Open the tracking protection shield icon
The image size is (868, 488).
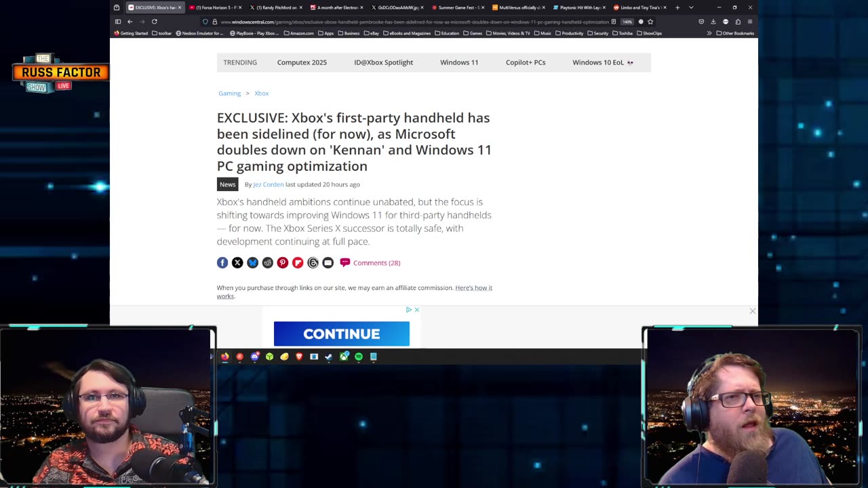205,22
